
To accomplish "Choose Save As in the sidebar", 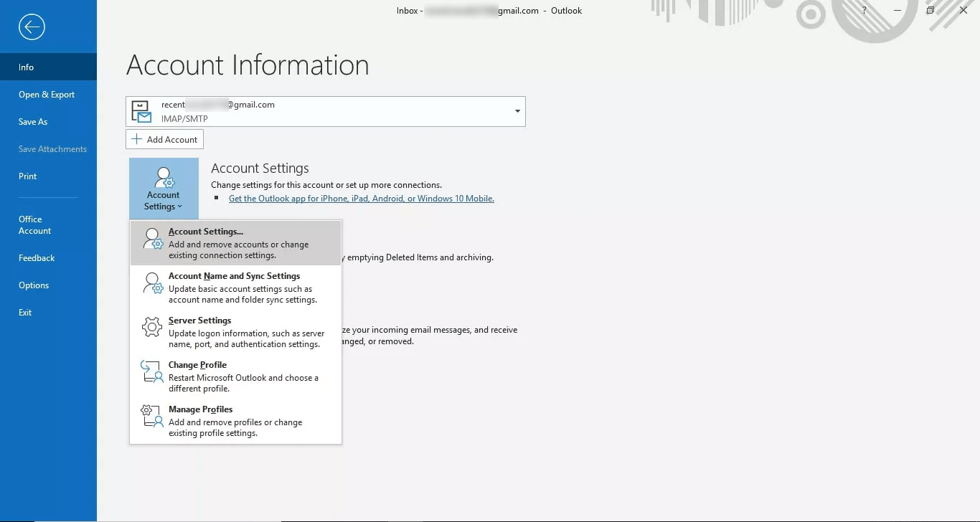I will [x=48, y=121].
